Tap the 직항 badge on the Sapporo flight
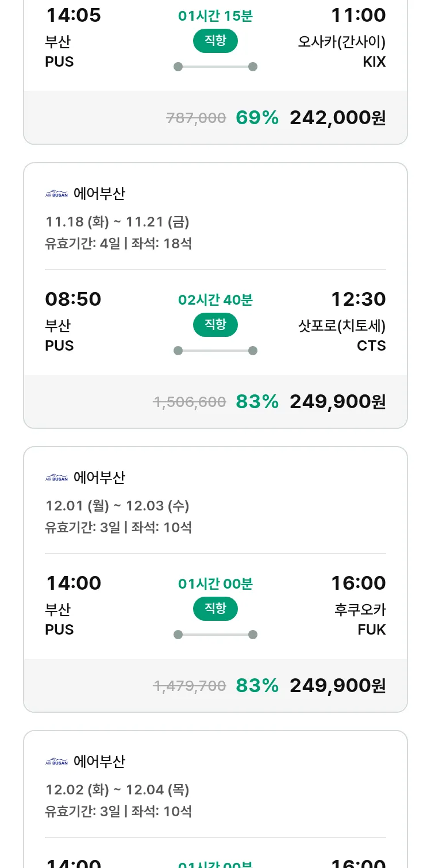 (x=215, y=325)
